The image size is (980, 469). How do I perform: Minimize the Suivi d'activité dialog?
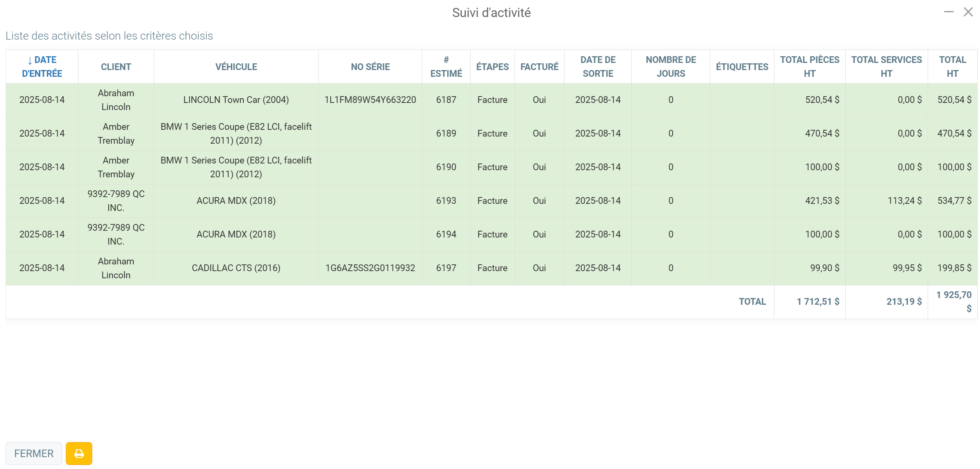click(x=948, y=12)
